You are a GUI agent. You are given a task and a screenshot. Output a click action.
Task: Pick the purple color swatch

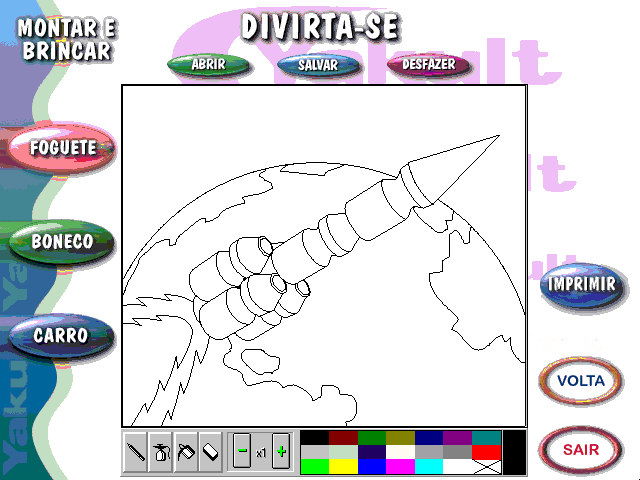tap(458, 438)
